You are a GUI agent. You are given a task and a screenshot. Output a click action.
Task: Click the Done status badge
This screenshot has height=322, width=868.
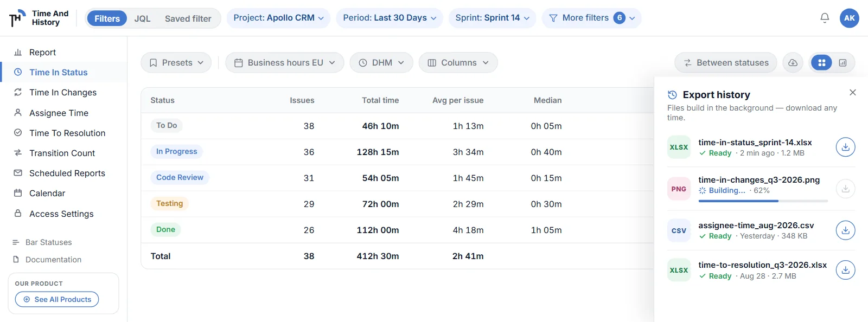tap(165, 229)
